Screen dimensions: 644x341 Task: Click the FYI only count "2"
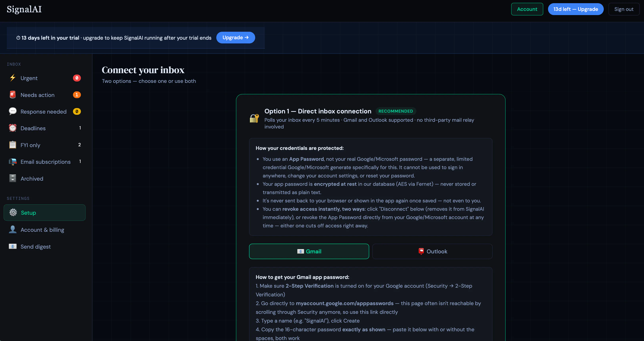[x=80, y=145]
